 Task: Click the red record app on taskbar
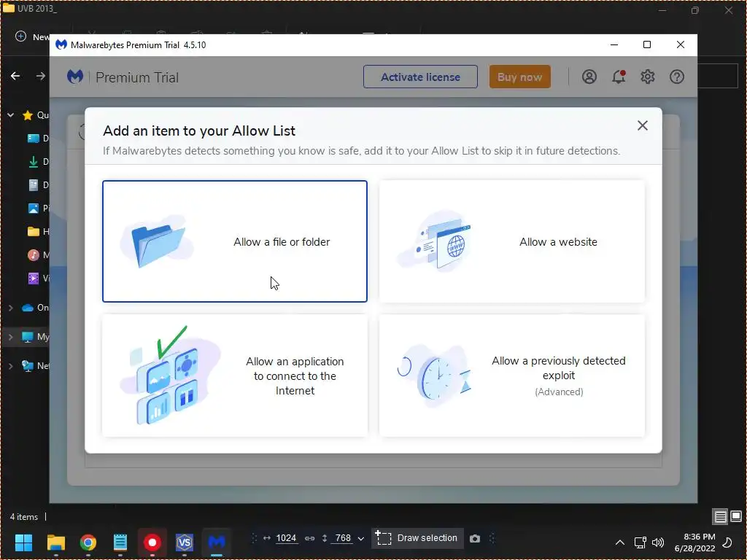click(152, 542)
